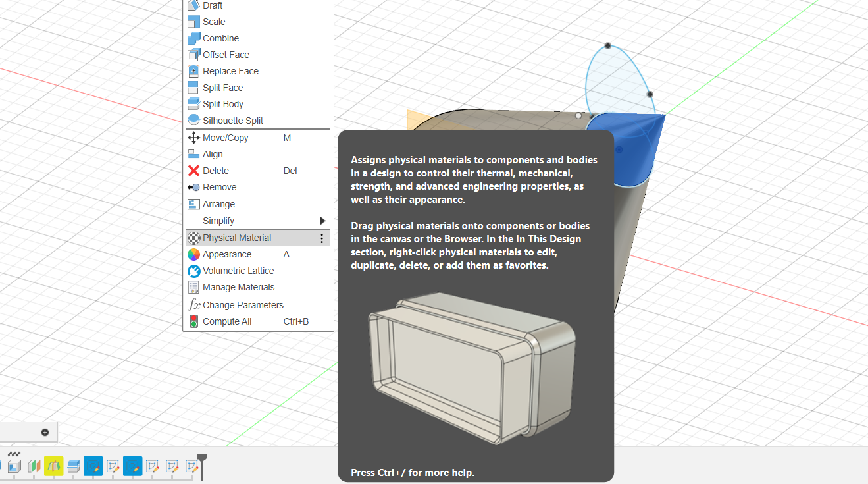Screen dimensions: 868x484
Task: Click the Combine bodies icon
Action: [x=193, y=38]
